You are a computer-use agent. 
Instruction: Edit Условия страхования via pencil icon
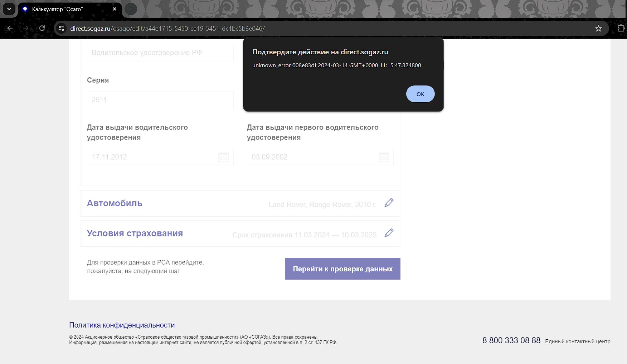(x=389, y=233)
